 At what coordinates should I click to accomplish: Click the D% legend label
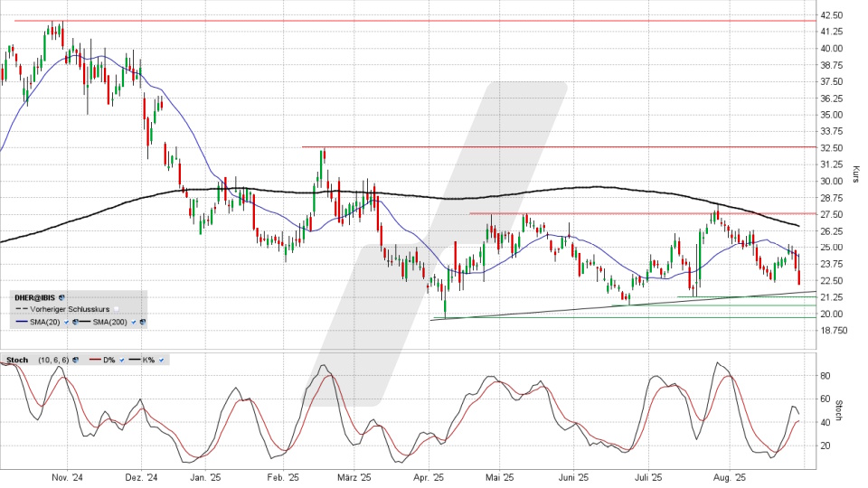coord(109,360)
